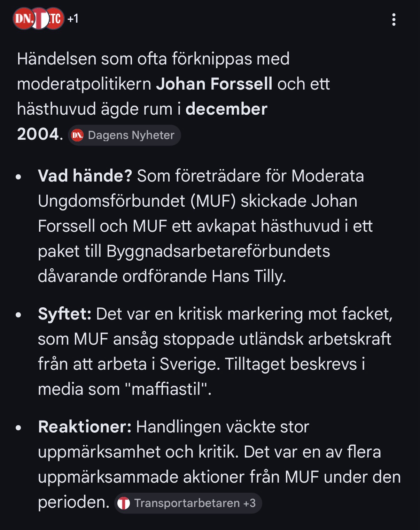This screenshot has width=420, height=530.
Task: Open the three-dot more options menu
Action: point(394,20)
